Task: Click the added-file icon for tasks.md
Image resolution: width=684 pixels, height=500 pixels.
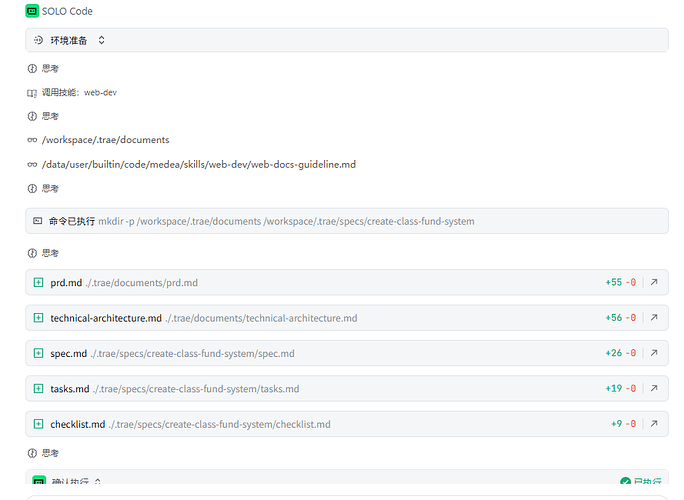Action: [x=38, y=388]
